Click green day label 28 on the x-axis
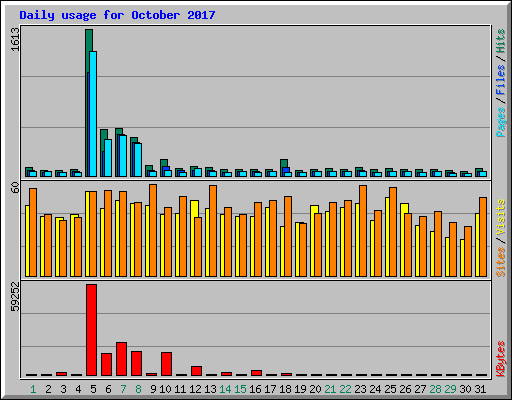The image size is (512, 400). [x=435, y=389]
